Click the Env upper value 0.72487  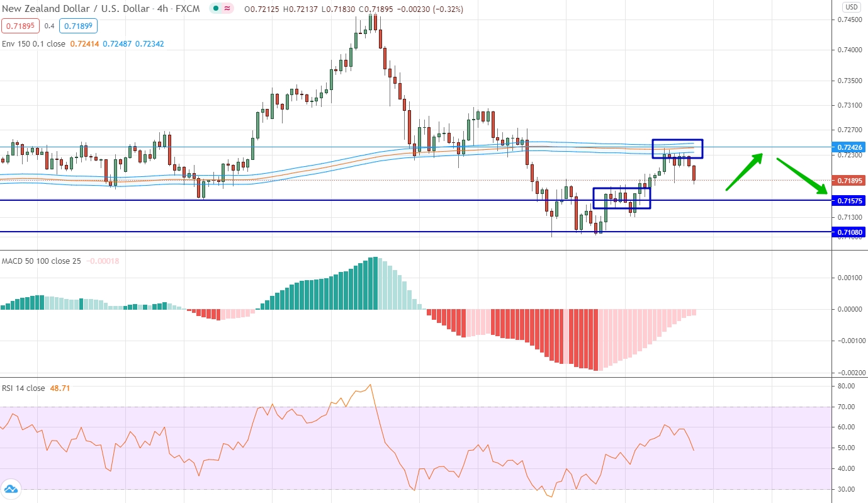point(116,43)
